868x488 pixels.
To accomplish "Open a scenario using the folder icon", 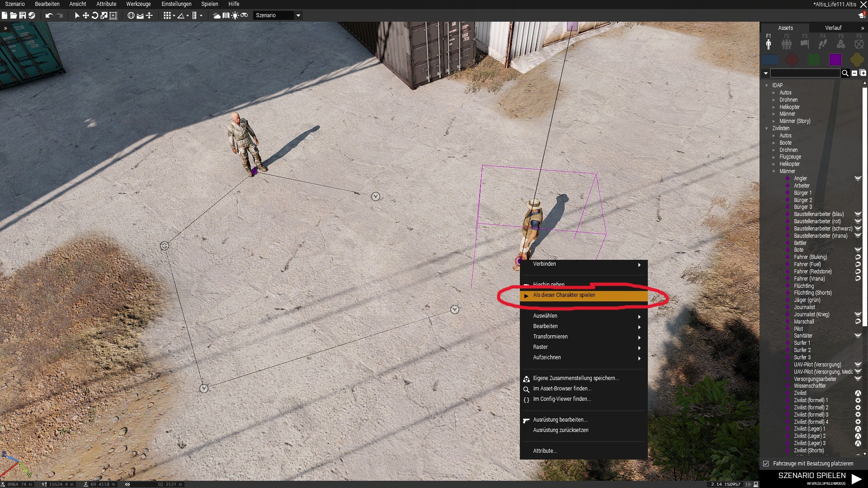I will pyautogui.click(x=14, y=15).
